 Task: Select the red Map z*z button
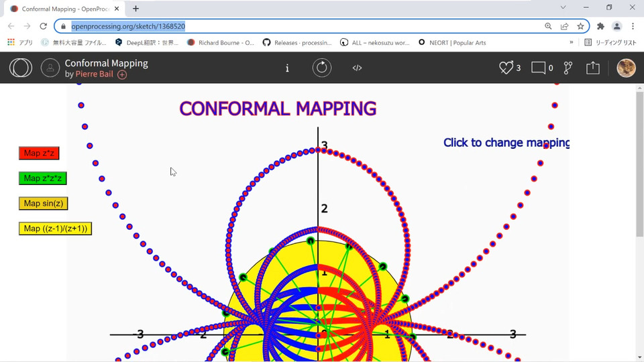39,153
